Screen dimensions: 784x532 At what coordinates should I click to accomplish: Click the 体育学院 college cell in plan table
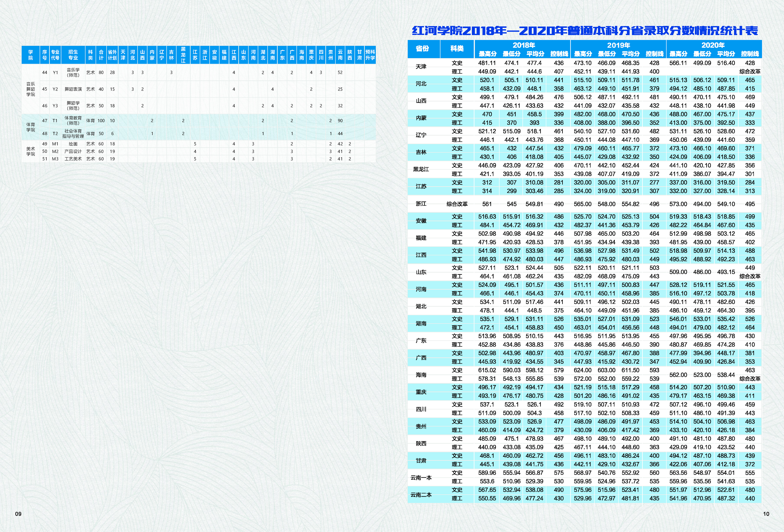(x=31, y=127)
